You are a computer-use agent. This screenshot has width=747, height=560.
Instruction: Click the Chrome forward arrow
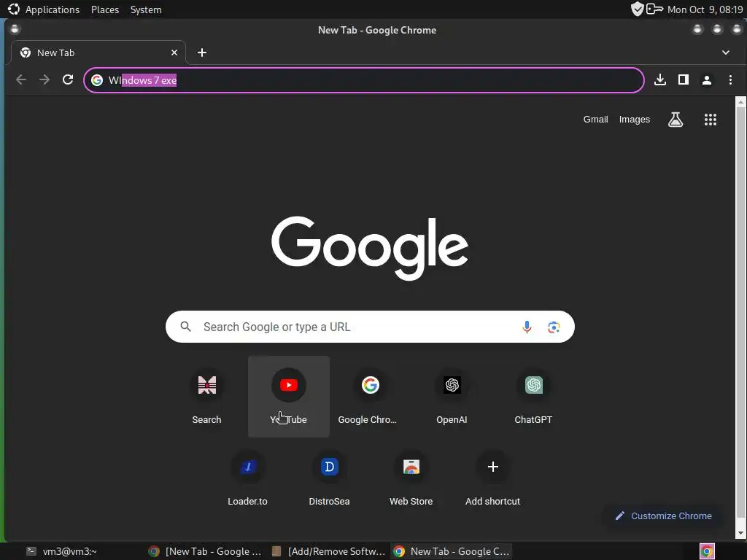coord(44,79)
